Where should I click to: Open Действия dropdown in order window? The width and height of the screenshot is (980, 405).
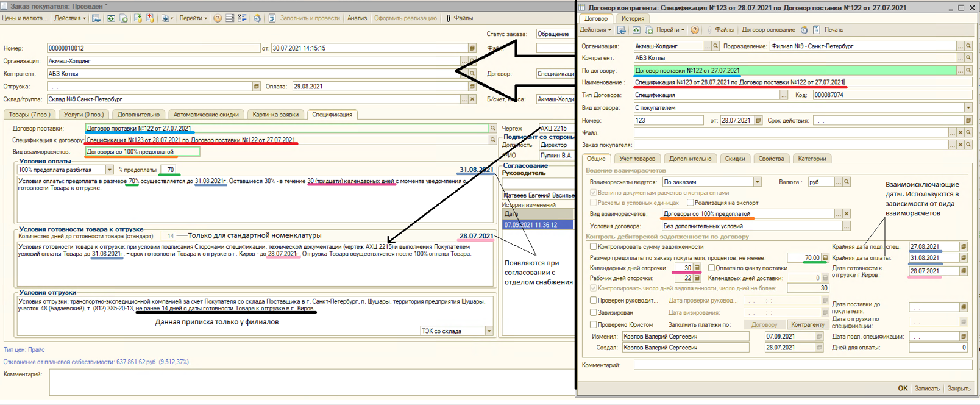coord(70,18)
